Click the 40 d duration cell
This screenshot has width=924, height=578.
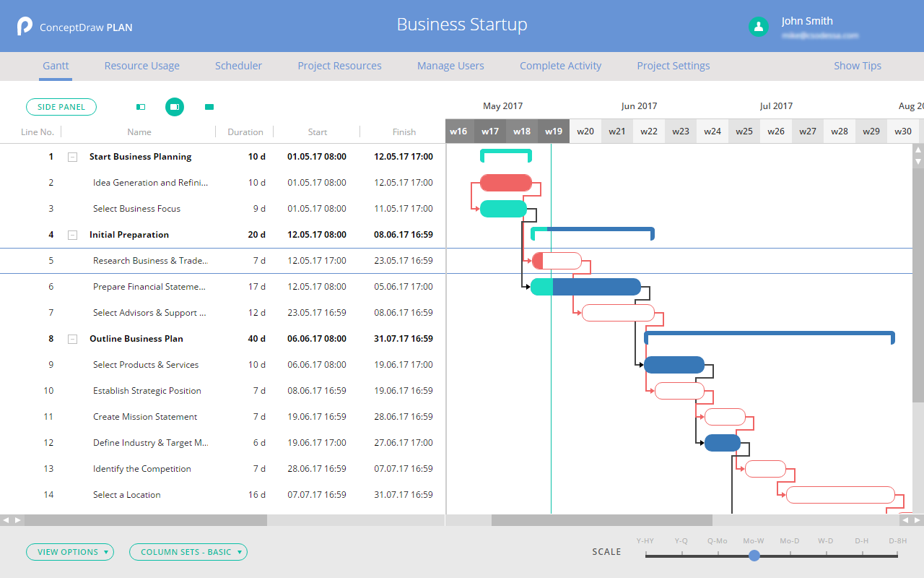256,339
